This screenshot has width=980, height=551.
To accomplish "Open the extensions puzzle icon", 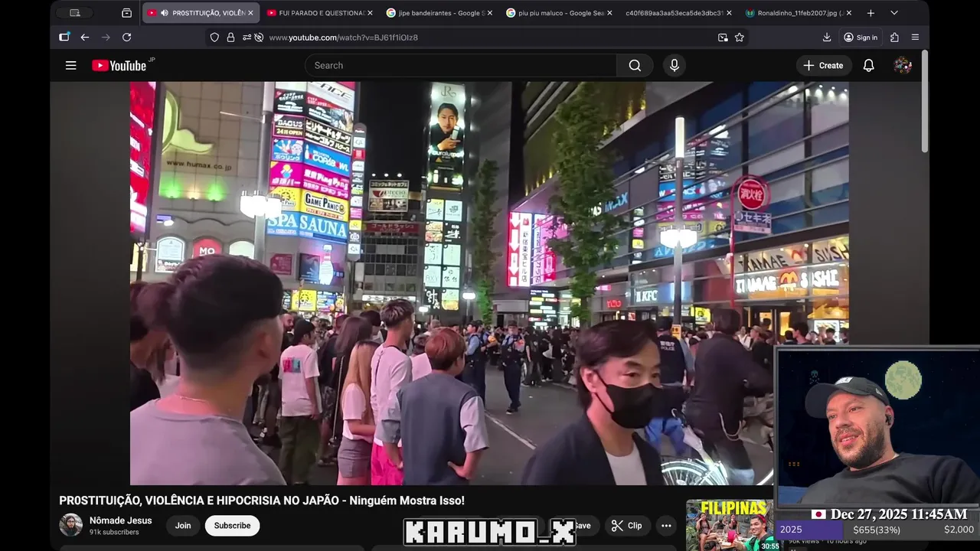I will coord(894,37).
